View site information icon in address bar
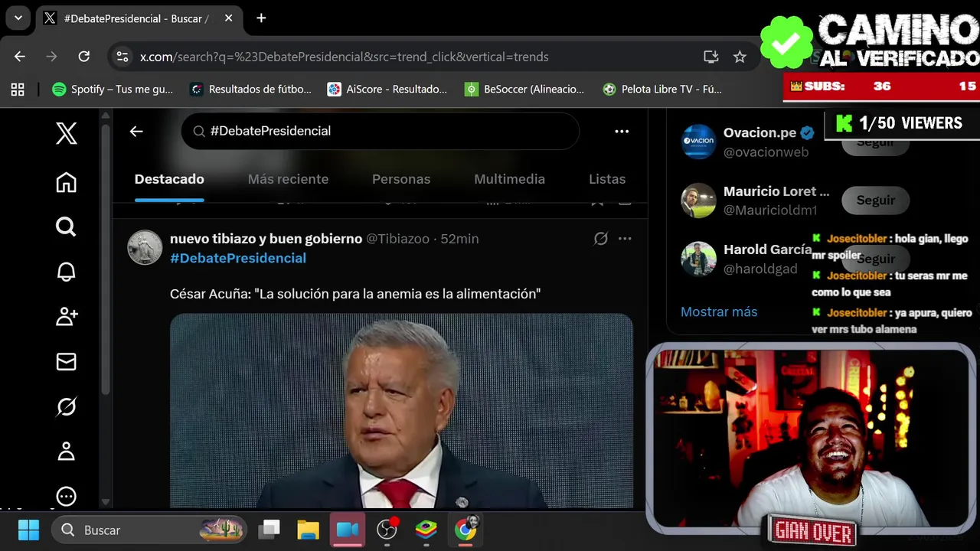This screenshot has height=551, width=980. pyautogui.click(x=122, y=57)
